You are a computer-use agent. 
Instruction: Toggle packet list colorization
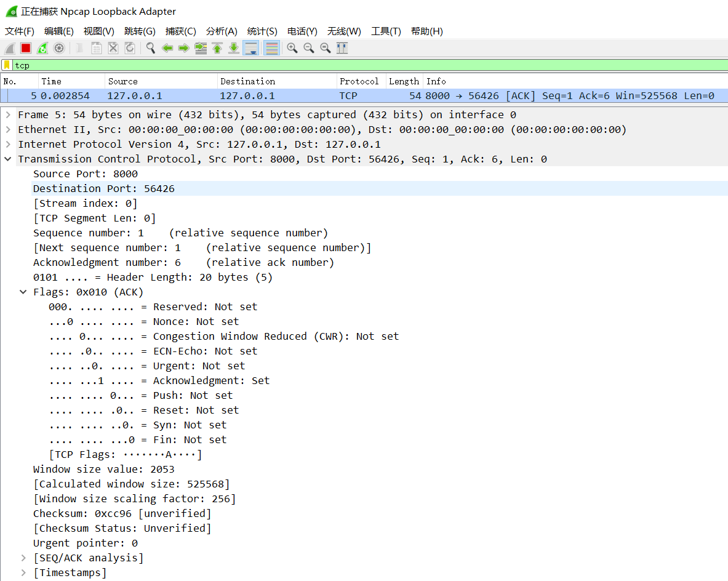click(271, 48)
